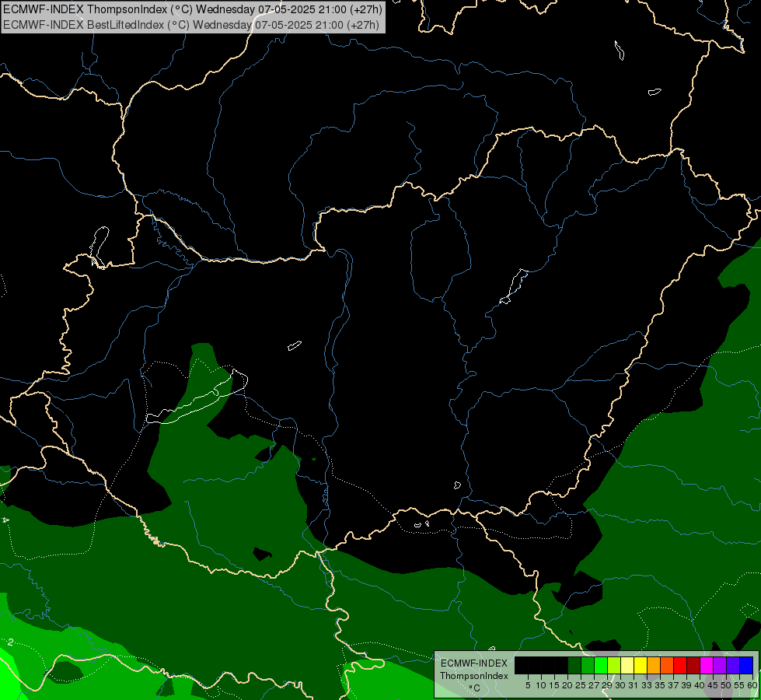Click the ThompsonIndex title line at top

(x=193, y=9)
